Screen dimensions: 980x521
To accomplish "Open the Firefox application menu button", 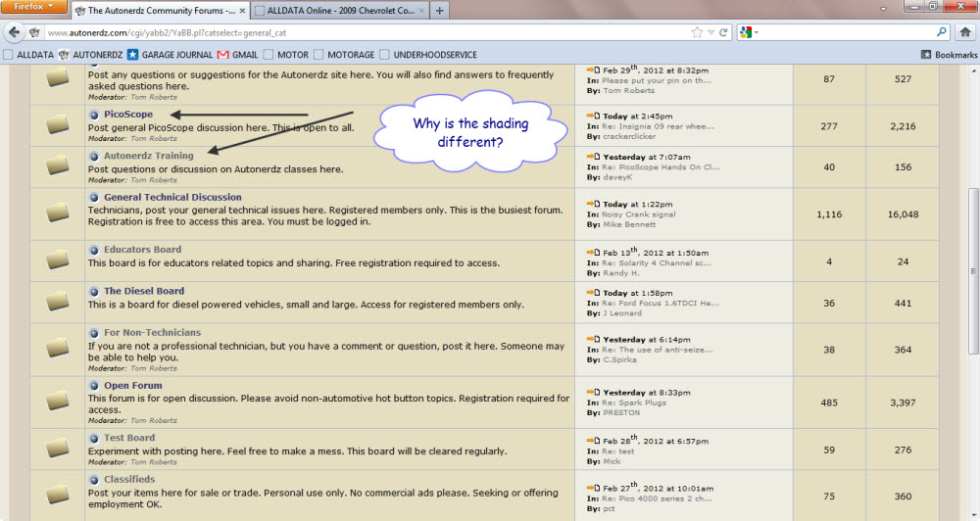I will click(x=33, y=7).
